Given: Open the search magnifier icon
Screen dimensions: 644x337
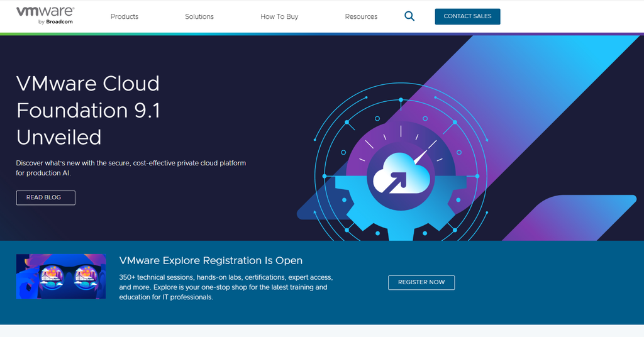Looking at the screenshot, I should pyautogui.click(x=409, y=16).
